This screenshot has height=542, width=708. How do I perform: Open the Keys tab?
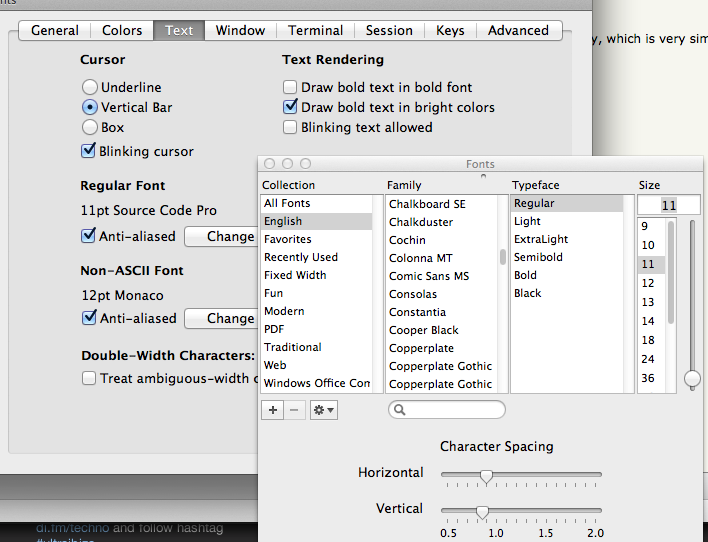450,30
